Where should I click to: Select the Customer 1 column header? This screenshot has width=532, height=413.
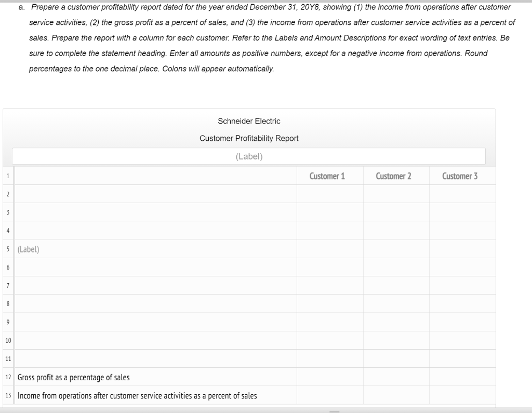327,176
